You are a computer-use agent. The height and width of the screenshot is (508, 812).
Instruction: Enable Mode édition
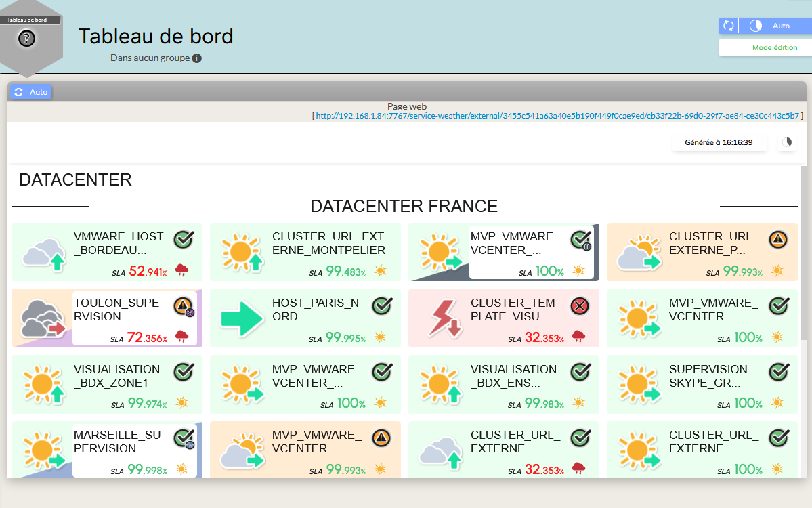pos(775,47)
